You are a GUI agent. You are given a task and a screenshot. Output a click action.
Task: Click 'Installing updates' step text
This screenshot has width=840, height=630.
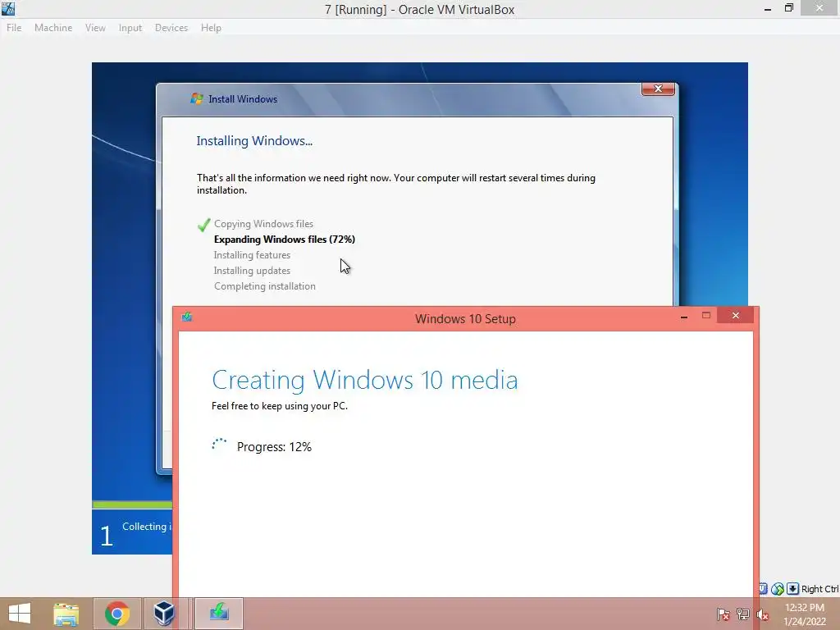pyautogui.click(x=252, y=271)
